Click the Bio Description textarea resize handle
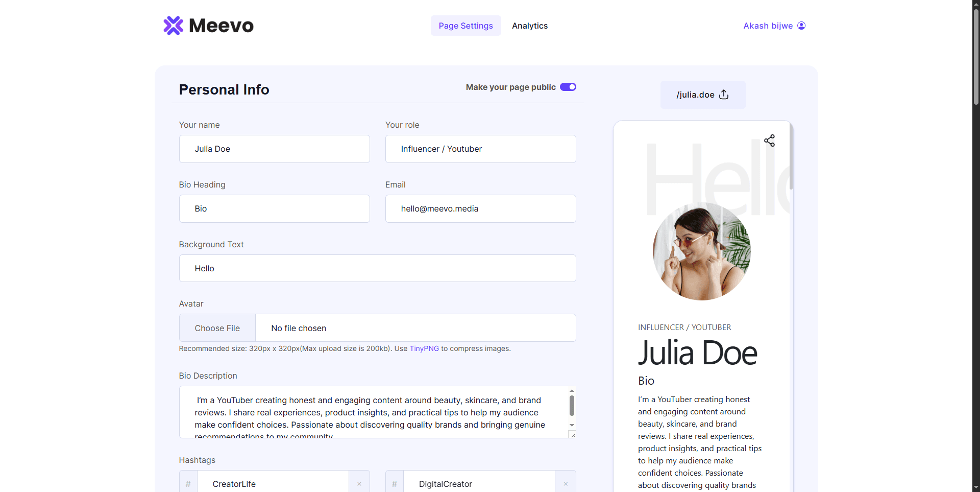The width and height of the screenshot is (980, 492). 573,435
